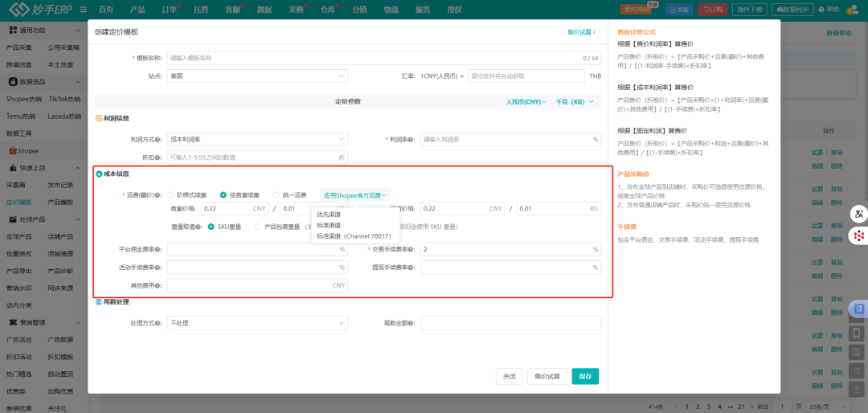Click the 订购 cart button
The width and height of the screenshot is (868, 413).
coord(710,10)
